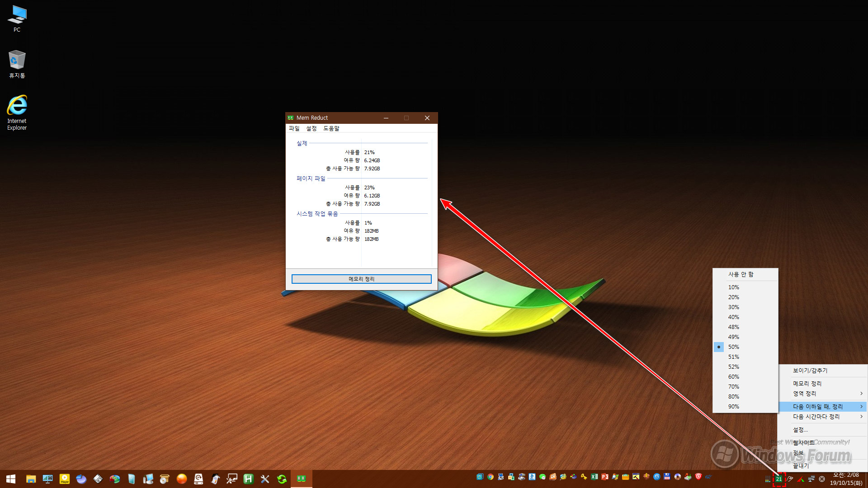This screenshot has height=488, width=868.
Task: Launch Chrome from the quick launch toolbar
Action: tap(491, 477)
